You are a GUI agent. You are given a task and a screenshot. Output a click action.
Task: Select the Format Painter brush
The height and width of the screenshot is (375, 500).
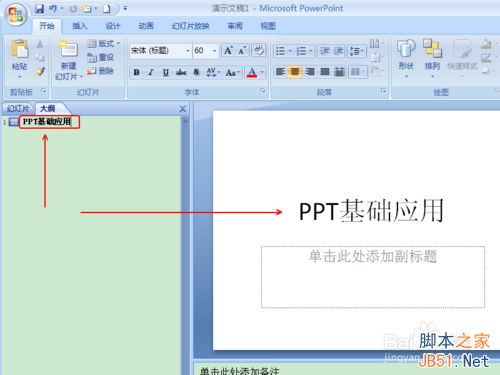pyautogui.click(x=40, y=71)
